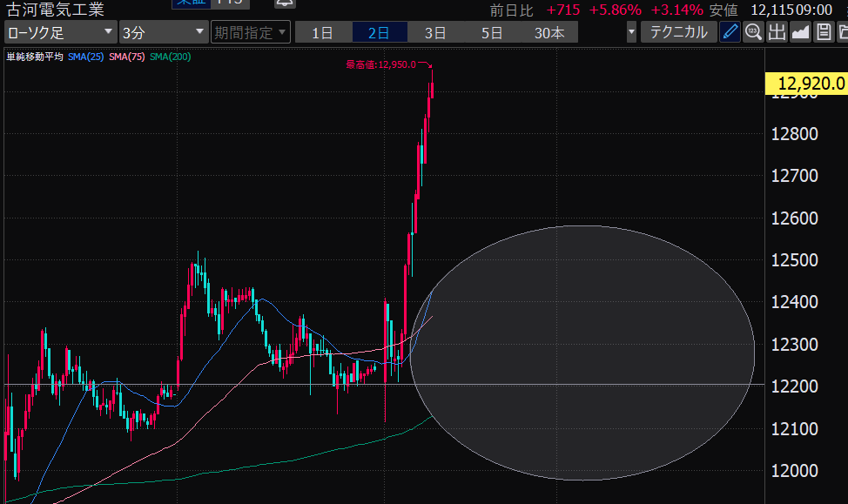Click the SMA(25) legend label

point(84,57)
